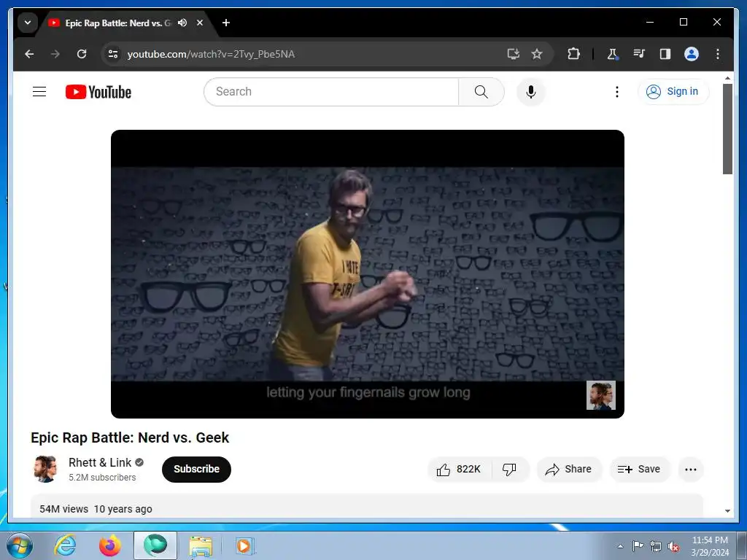Mute the tab via speaker icon
This screenshot has height=560, width=747.
tap(182, 23)
